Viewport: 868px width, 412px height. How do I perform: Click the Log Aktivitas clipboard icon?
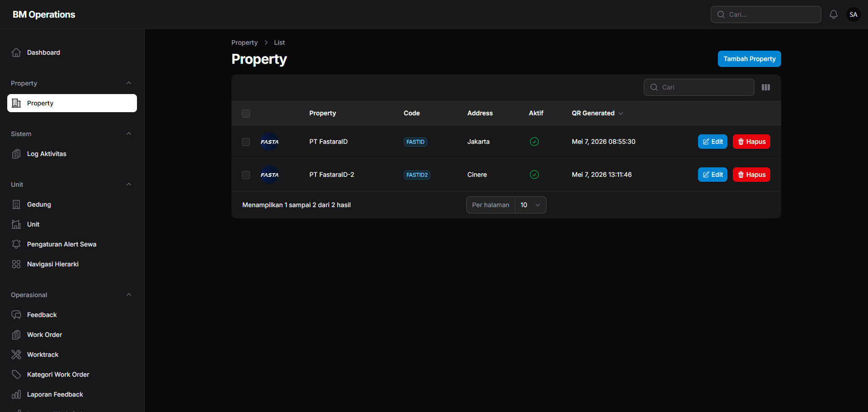pos(16,154)
